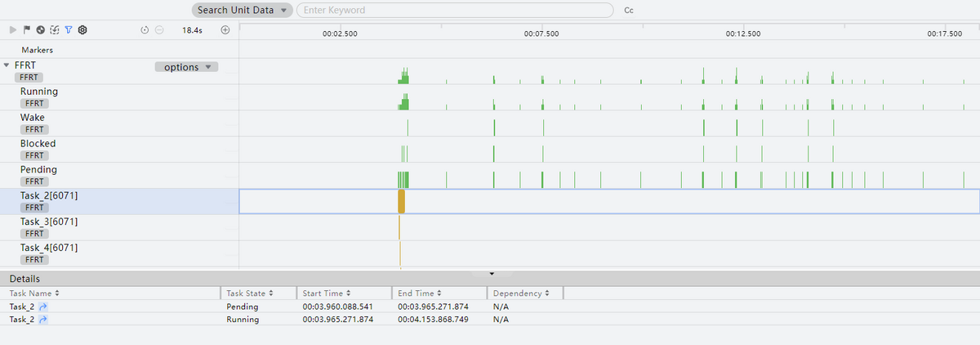
Task: Open the FFRT options dropdown
Action: coord(186,67)
